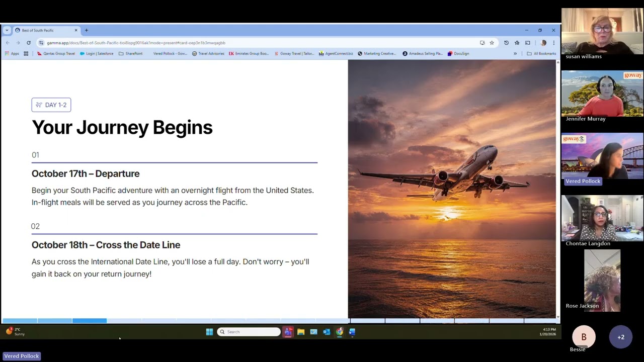Open the tab search chevron
Viewport: 644px width, 362px height.
pyautogui.click(x=7, y=30)
